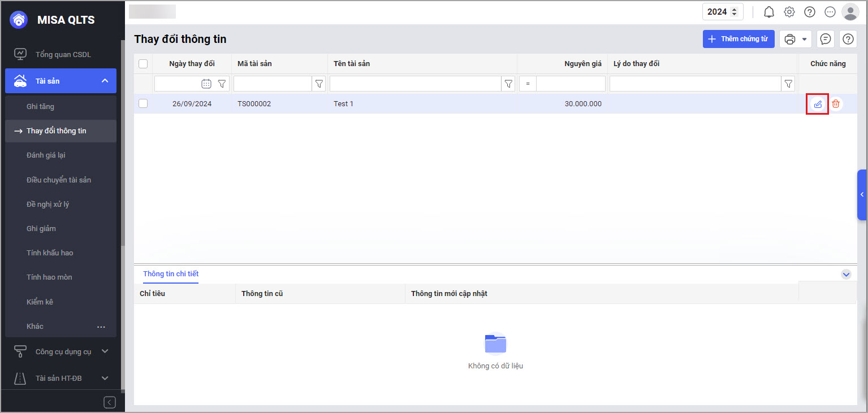
Task: Click filter funnel for Tên tài sản column
Action: pos(508,84)
